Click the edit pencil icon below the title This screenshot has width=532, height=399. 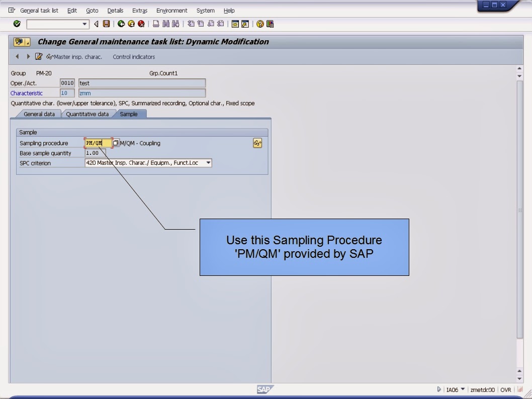[x=39, y=56]
